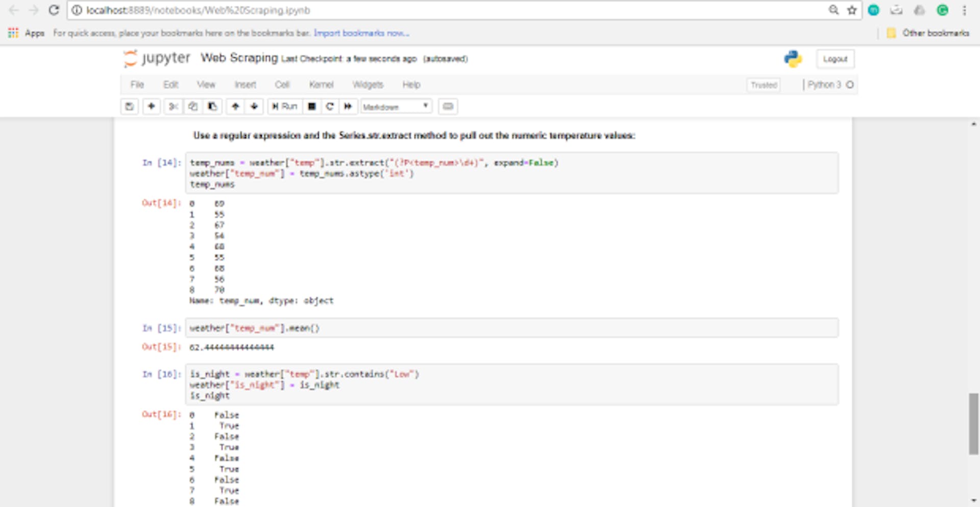Open the Edit menu
Viewport: 980px width, 507px height.
point(171,85)
